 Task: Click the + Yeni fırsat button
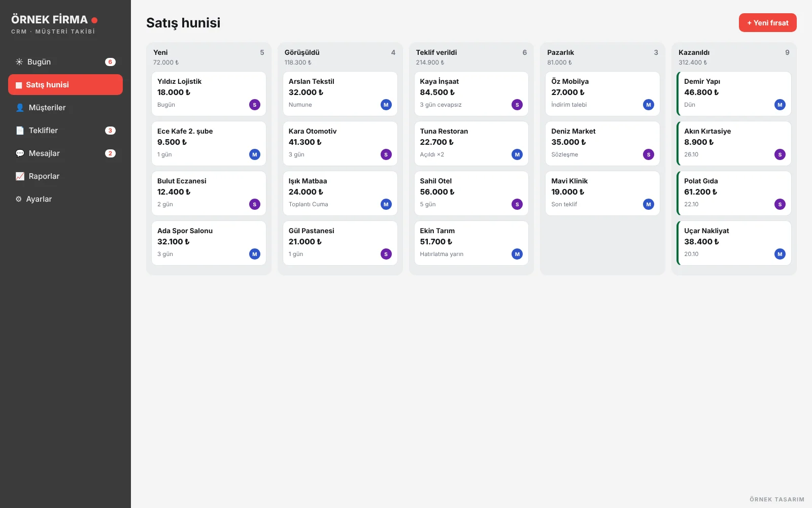(x=767, y=23)
